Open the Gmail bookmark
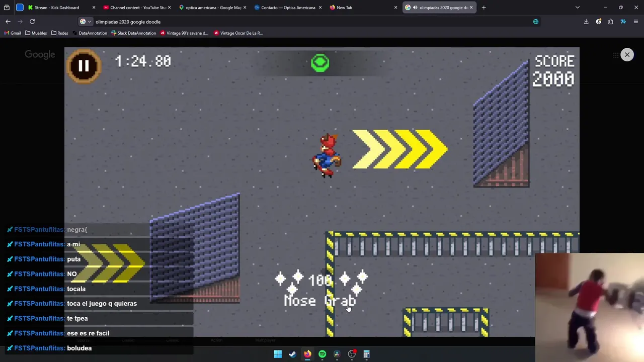 (x=13, y=33)
